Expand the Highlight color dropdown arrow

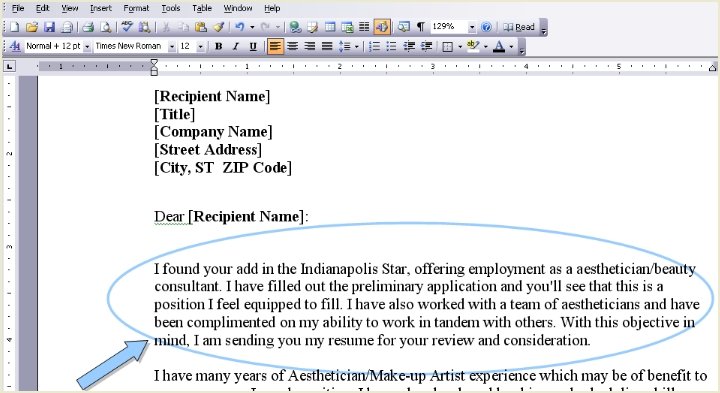point(486,46)
